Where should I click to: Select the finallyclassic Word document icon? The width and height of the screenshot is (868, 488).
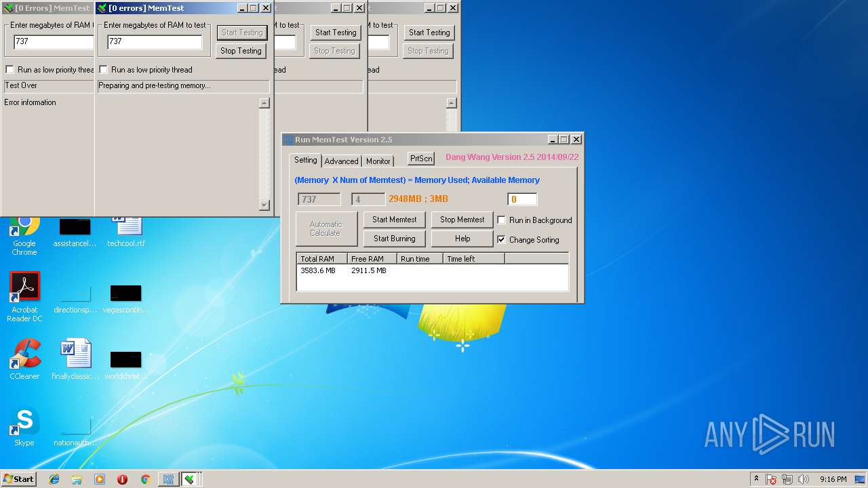point(75,359)
